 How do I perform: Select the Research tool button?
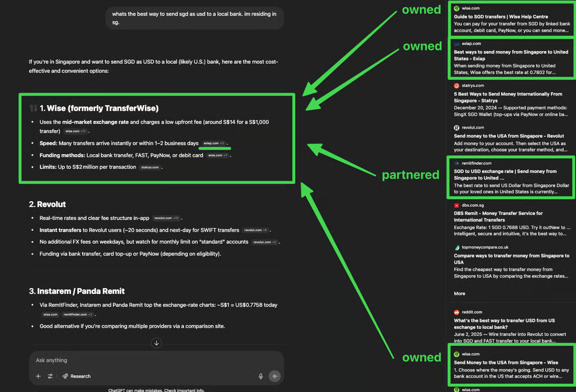click(77, 376)
